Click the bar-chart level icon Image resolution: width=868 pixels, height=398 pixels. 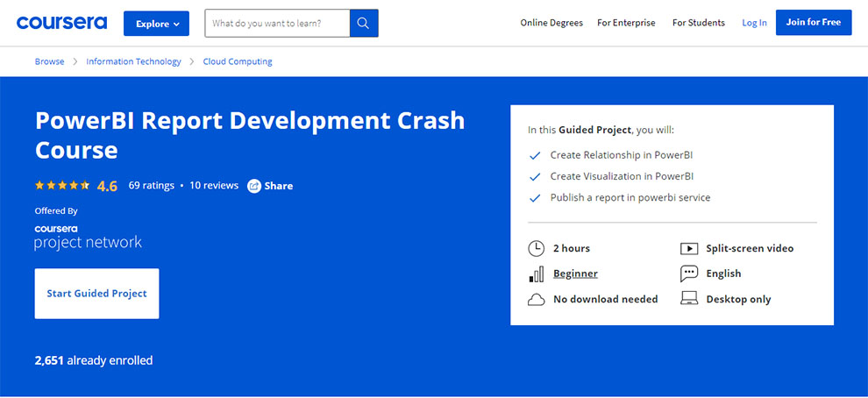click(x=536, y=274)
